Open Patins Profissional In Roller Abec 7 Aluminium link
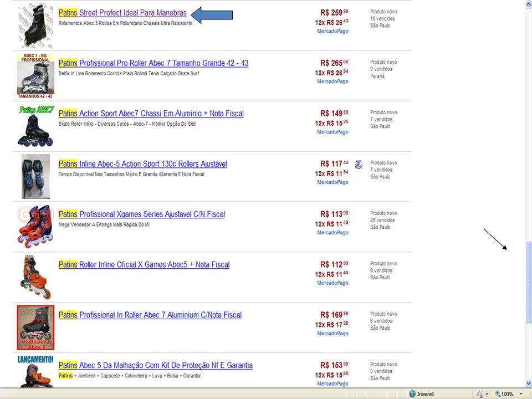 point(150,315)
